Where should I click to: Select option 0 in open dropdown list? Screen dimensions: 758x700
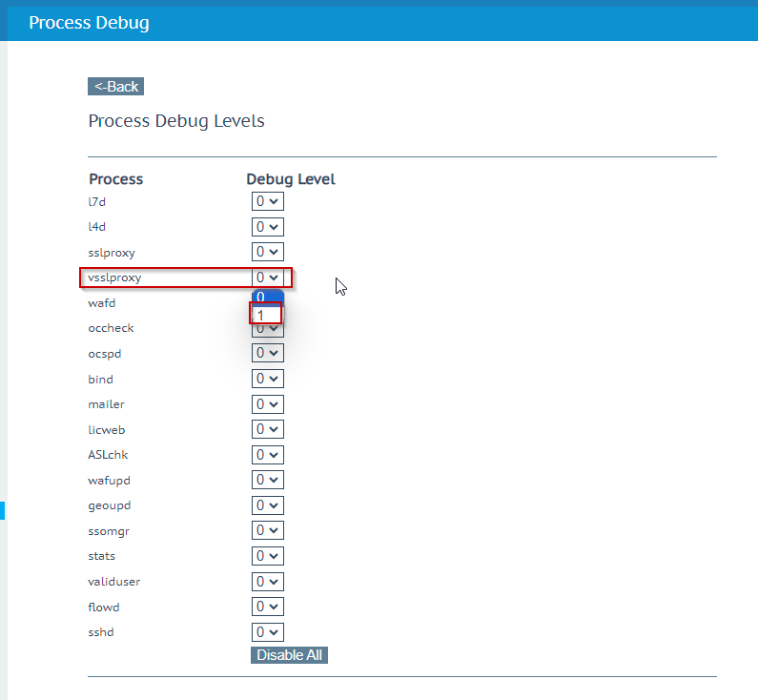point(266,297)
